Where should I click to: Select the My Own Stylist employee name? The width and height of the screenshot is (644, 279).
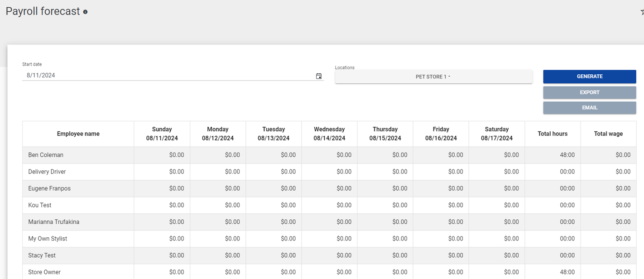coord(48,239)
